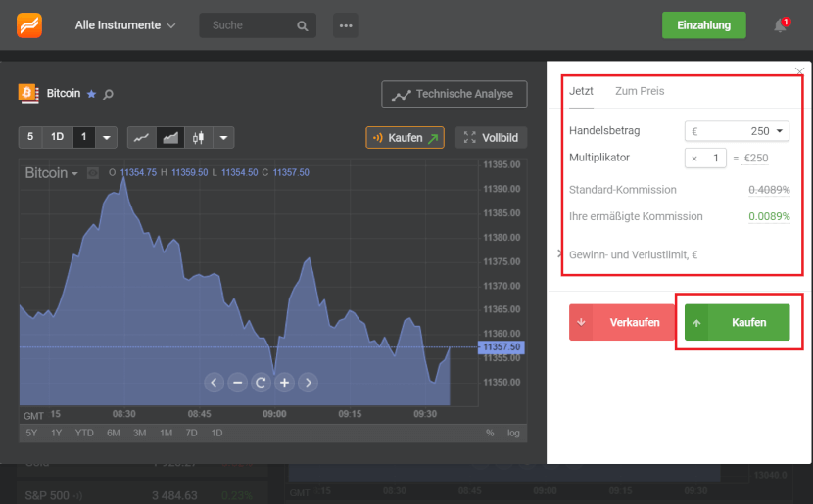This screenshot has height=504, width=813.
Task: Click the red Verkaufen button
Action: (622, 322)
